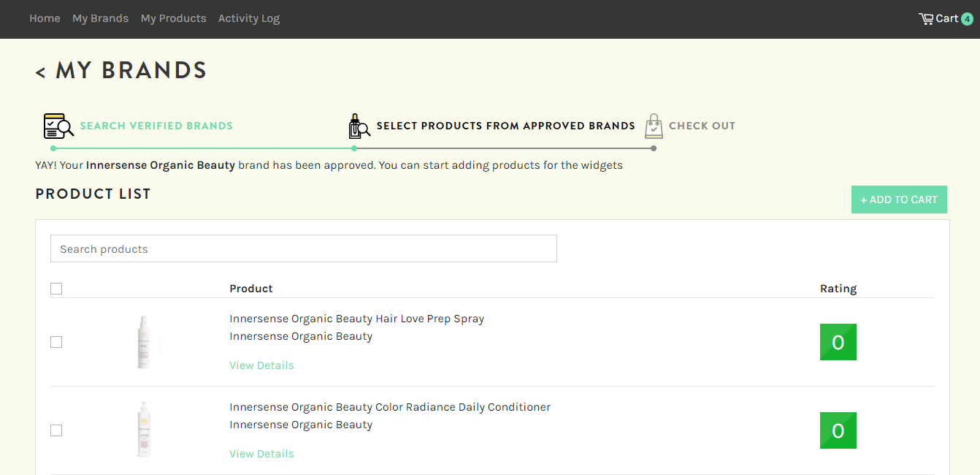The width and height of the screenshot is (980, 475).
Task: Open the Activity Log menu item
Action: coord(249,18)
